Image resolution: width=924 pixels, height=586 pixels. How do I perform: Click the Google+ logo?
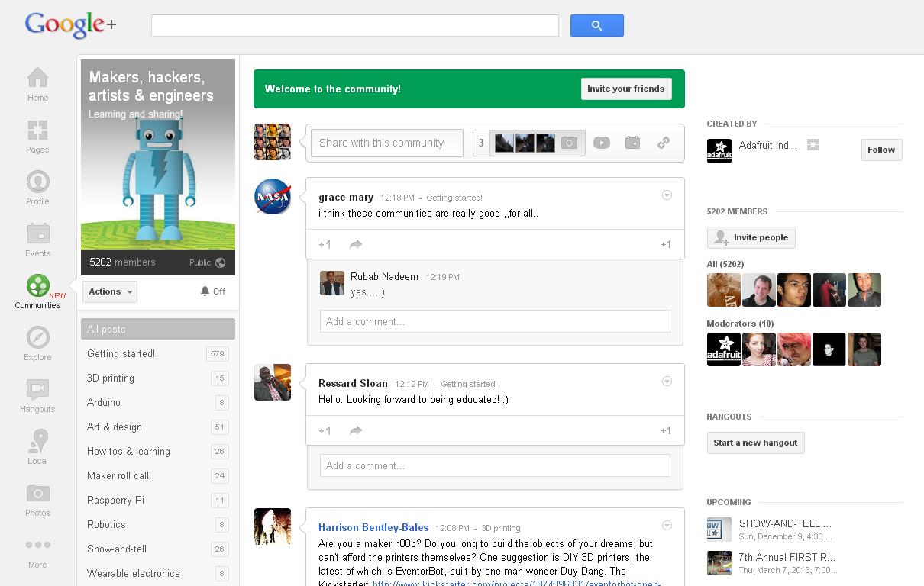70,25
